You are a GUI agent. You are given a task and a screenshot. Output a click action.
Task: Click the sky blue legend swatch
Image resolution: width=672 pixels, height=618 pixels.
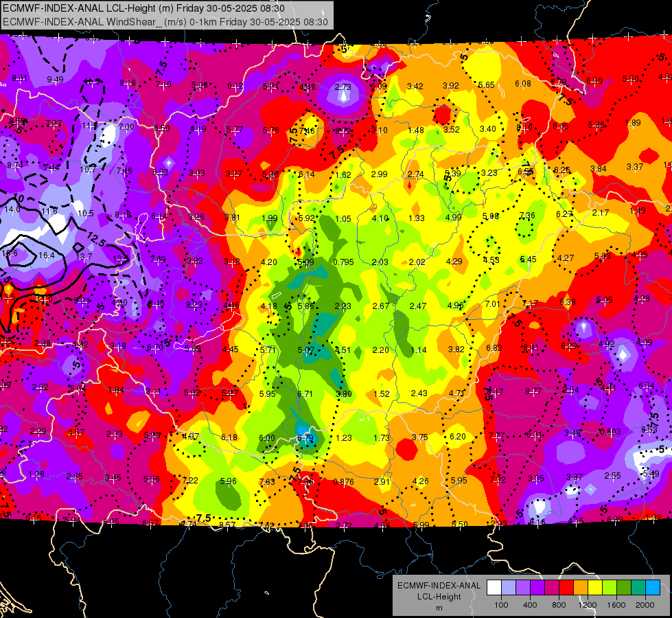(x=653, y=588)
